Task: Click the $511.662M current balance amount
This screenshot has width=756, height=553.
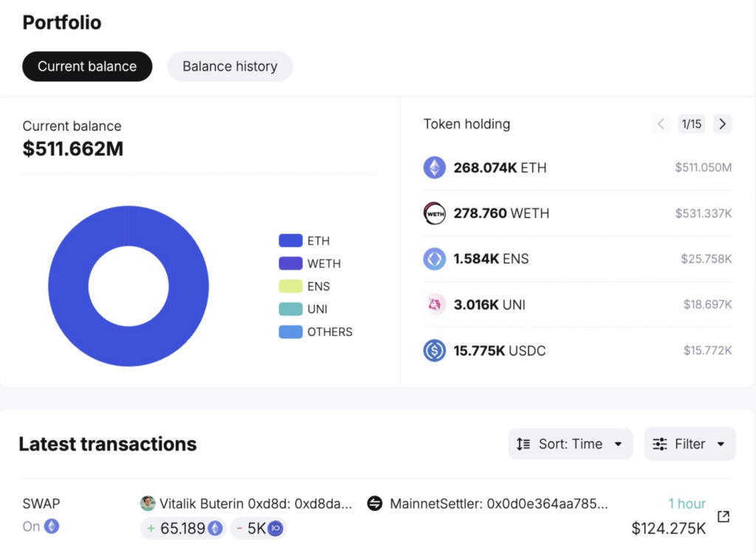Action: 73,149
